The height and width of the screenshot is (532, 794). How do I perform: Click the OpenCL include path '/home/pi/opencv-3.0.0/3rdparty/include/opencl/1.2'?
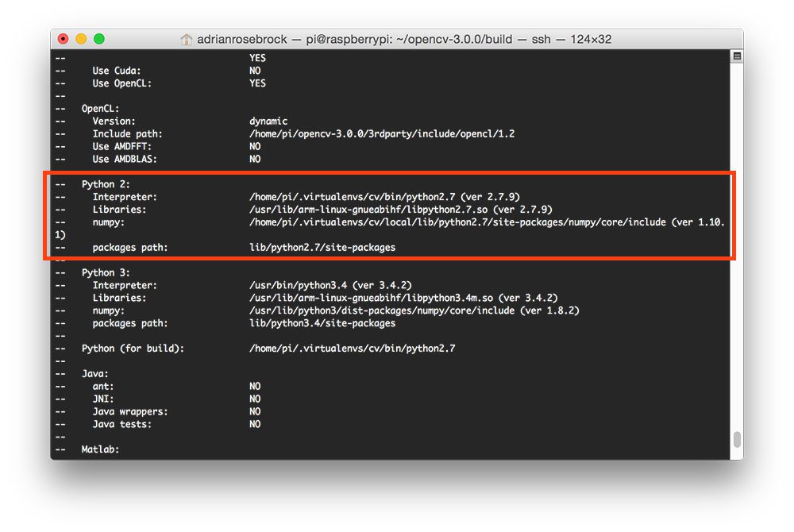tap(382, 133)
